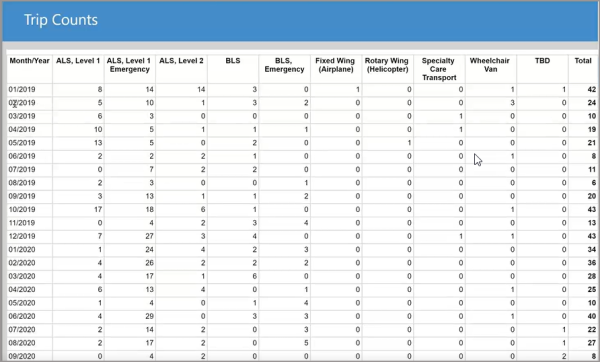This screenshot has width=600, height=362.
Task: Click the 03/2019 row label
Action: tap(22, 116)
